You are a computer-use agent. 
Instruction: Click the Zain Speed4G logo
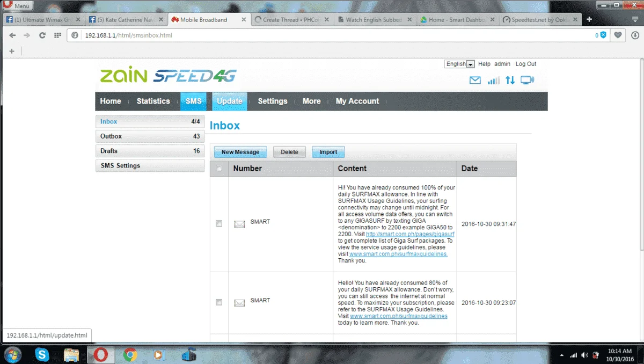(169, 75)
